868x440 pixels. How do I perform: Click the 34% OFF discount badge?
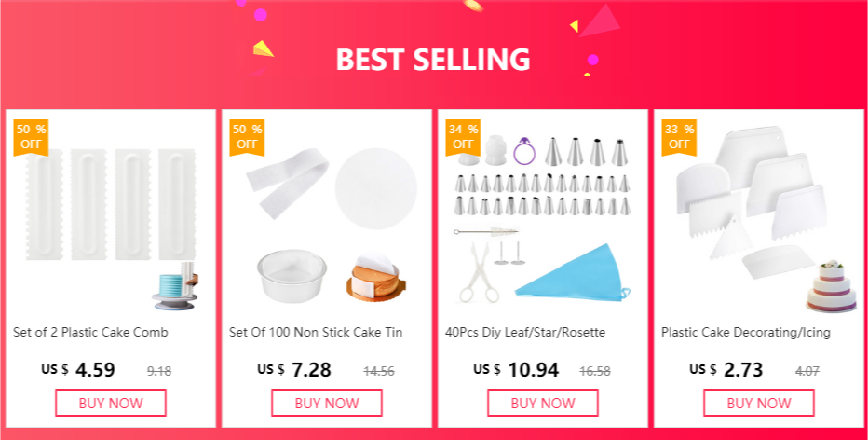464,137
